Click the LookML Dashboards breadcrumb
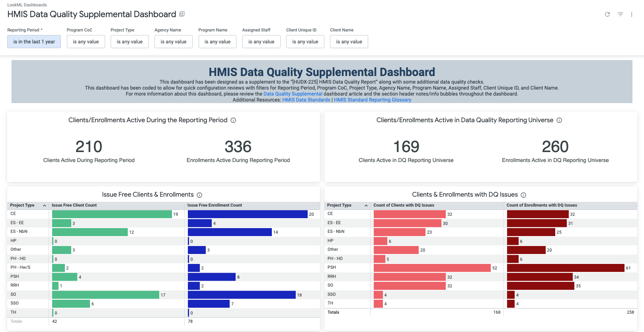644x332 pixels. [27, 5]
